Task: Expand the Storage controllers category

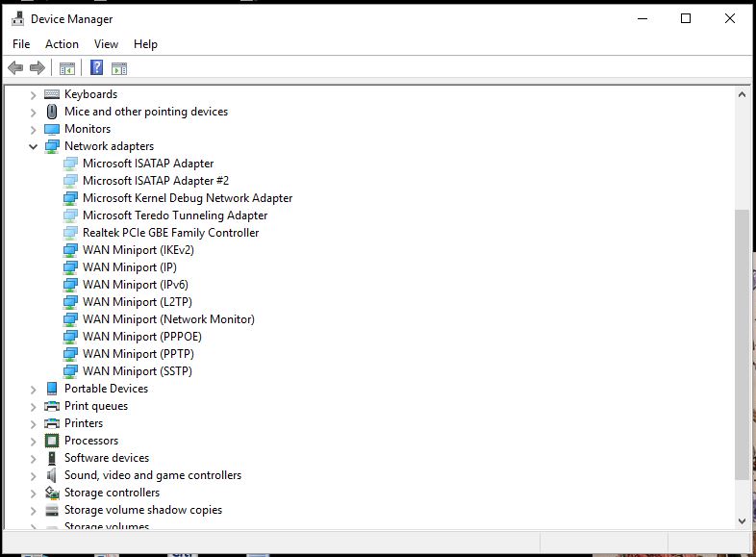Action: (33, 494)
